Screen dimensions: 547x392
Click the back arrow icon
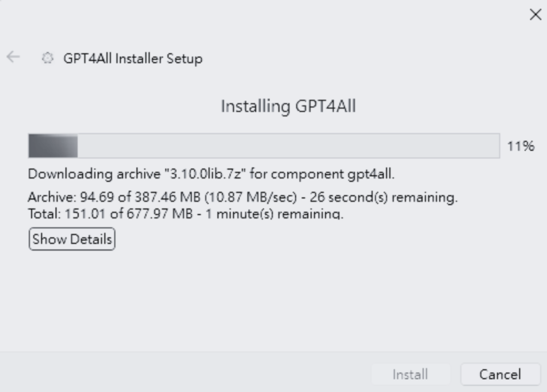tap(13, 57)
